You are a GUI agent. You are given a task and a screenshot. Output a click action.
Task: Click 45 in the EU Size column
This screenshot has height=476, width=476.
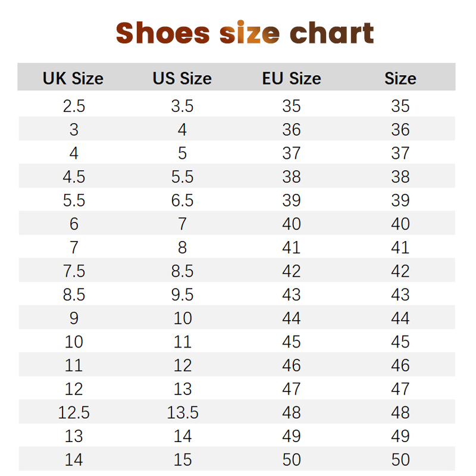(292, 342)
